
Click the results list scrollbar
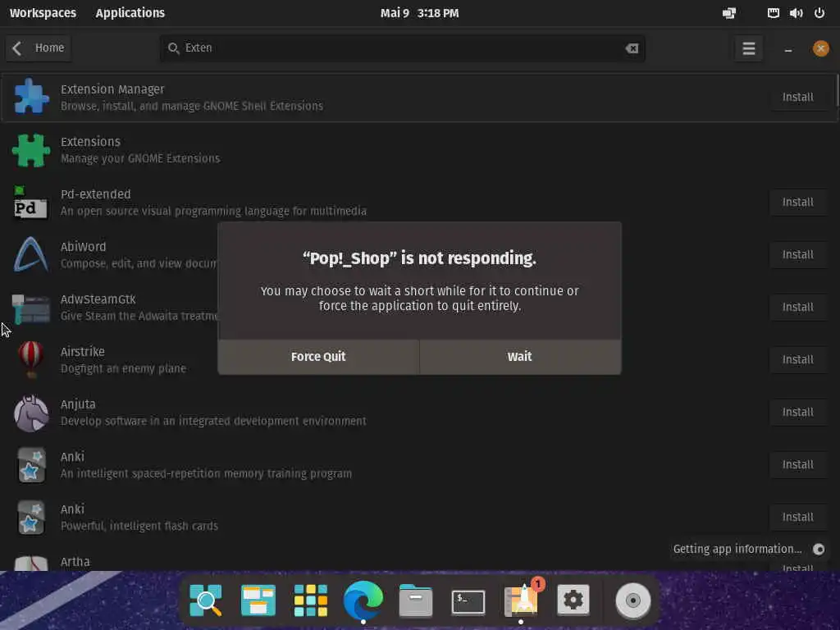tap(838, 90)
